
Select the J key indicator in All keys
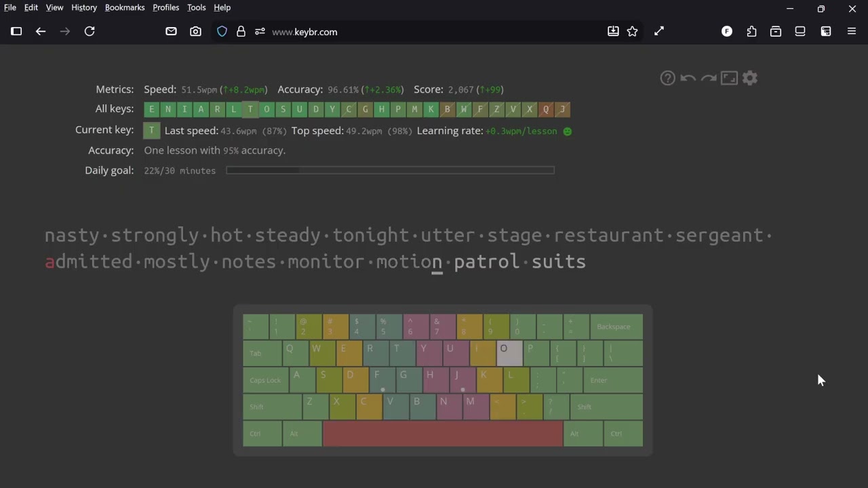tap(562, 109)
